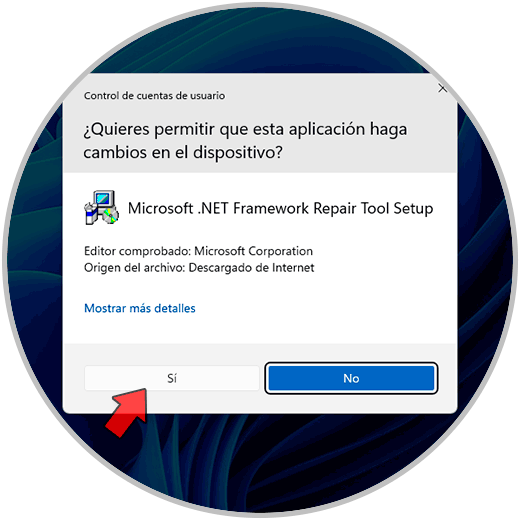Screen dimensions: 520x520
Task: Click the desktop wallpaper above the dialog
Action: pos(260,40)
